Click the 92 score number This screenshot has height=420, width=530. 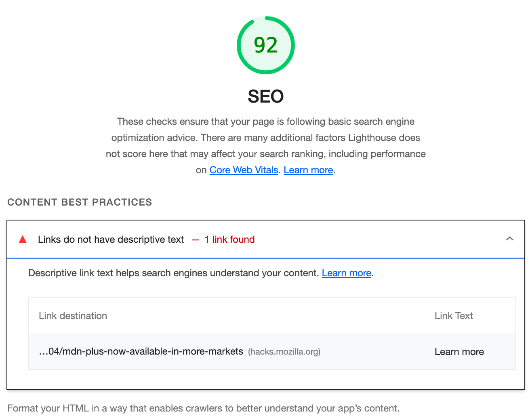point(266,45)
